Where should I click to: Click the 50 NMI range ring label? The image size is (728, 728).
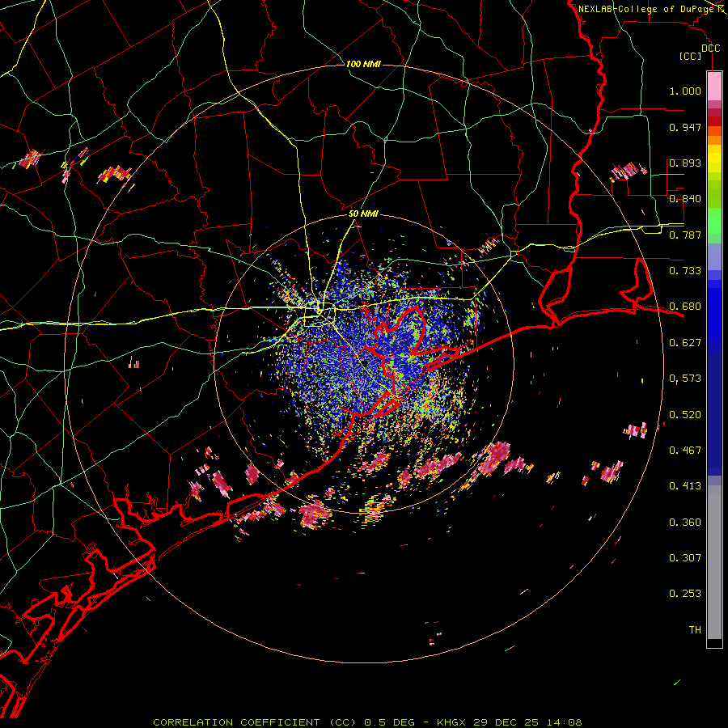[363, 214]
